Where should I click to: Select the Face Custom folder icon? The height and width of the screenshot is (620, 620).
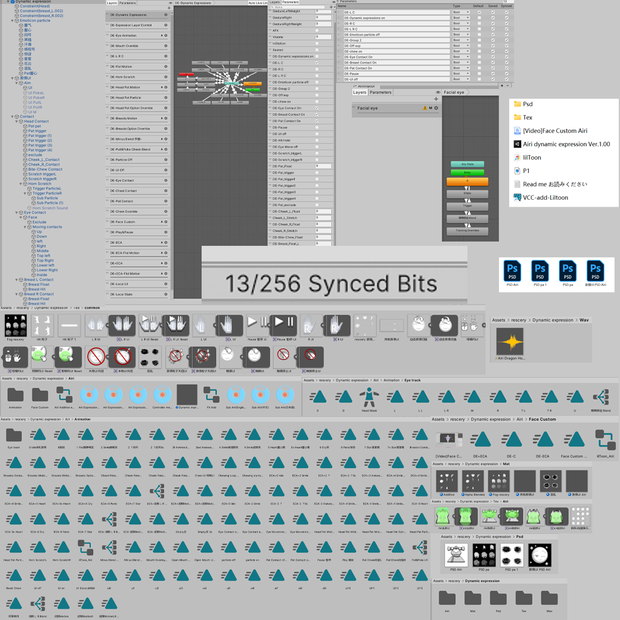[40, 395]
